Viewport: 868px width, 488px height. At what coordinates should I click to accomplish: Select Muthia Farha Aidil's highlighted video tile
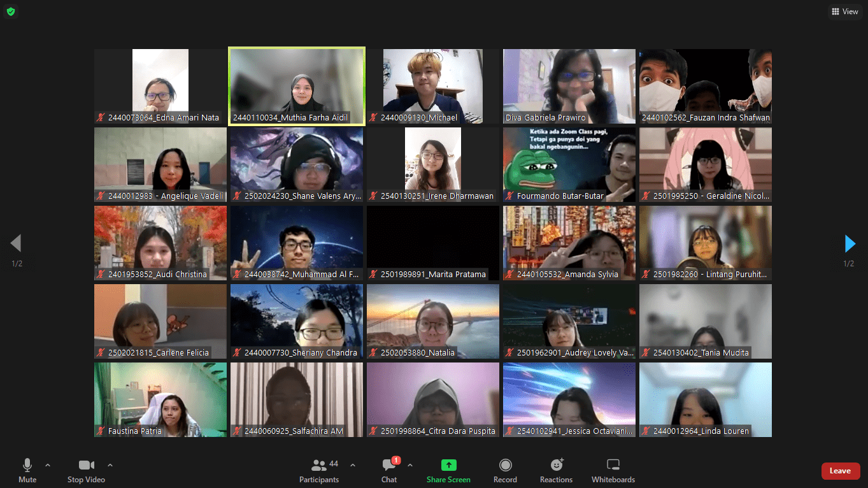pos(297,86)
